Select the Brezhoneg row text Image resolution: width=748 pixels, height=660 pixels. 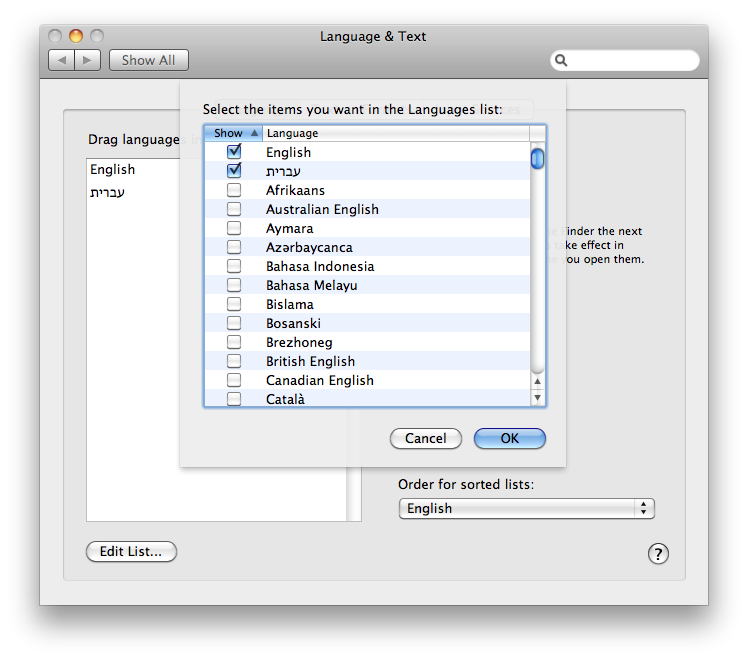(x=299, y=342)
